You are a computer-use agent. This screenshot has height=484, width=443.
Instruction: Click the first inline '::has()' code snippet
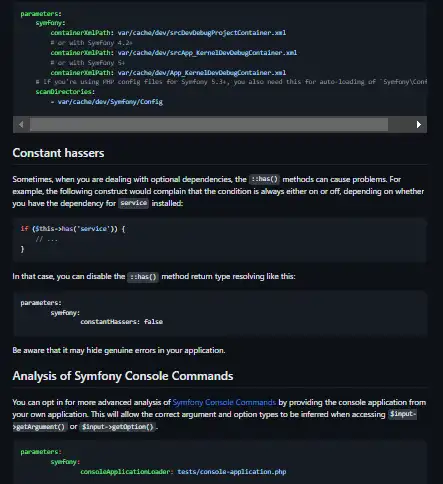264,179
